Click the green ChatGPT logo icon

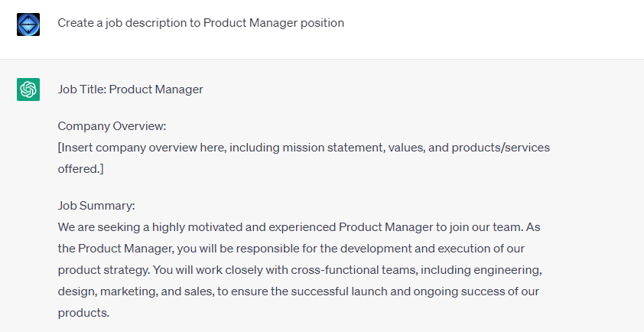[x=28, y=90]
